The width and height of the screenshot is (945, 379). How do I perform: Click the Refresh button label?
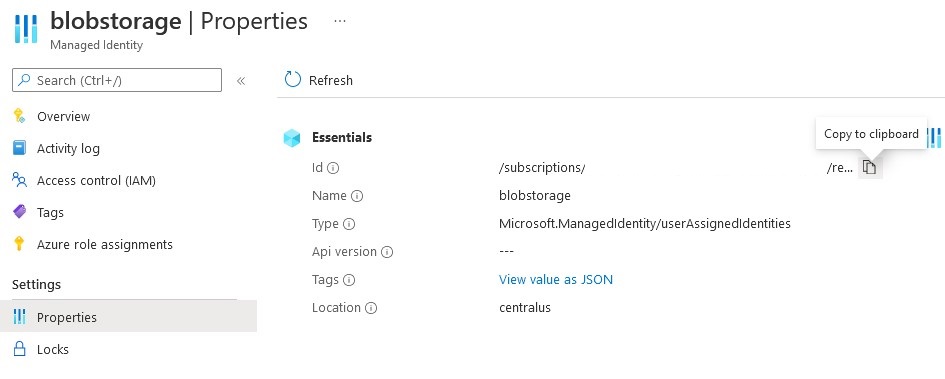(x=331, y=80)
